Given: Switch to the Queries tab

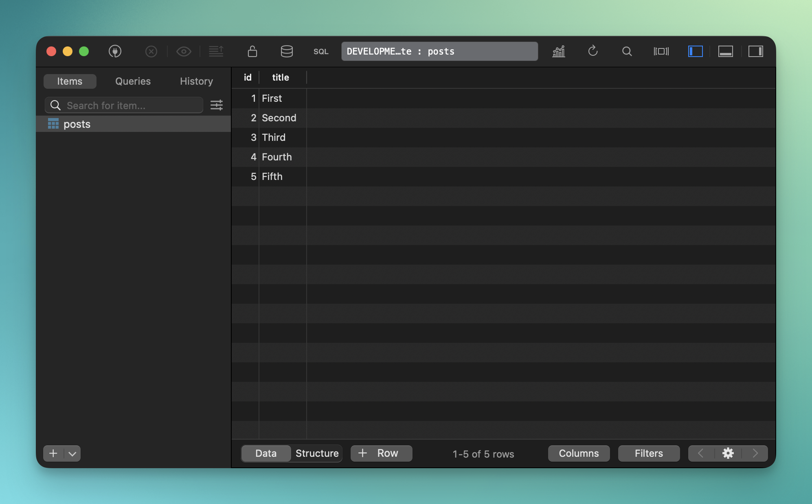Looking at the screenshot, I should click(x=133, y=81).
